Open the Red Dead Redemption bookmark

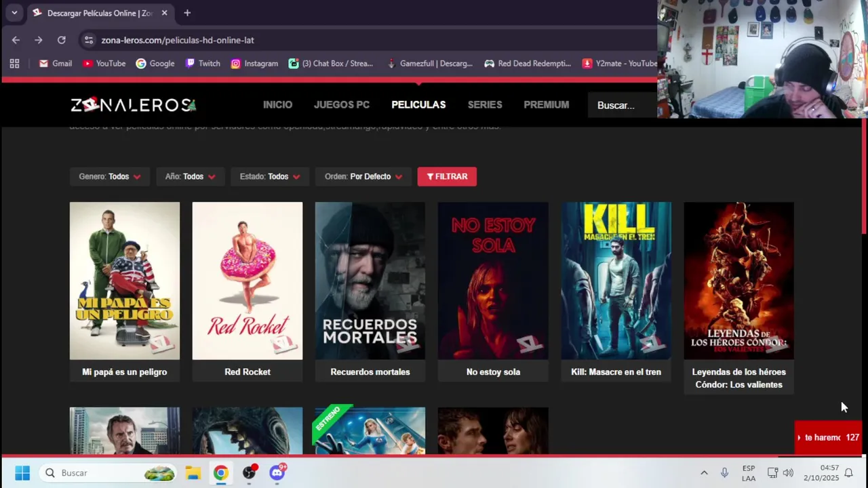point(528,64)
